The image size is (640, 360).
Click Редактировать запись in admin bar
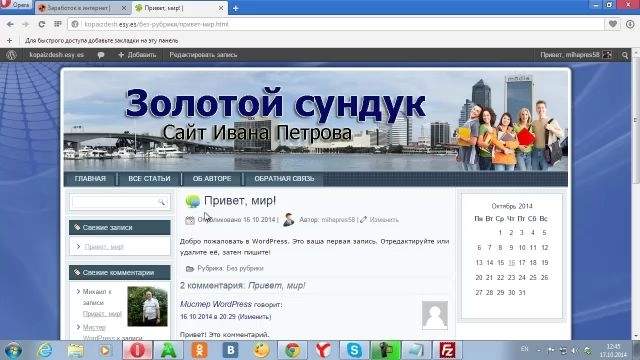tap(203, 55)
